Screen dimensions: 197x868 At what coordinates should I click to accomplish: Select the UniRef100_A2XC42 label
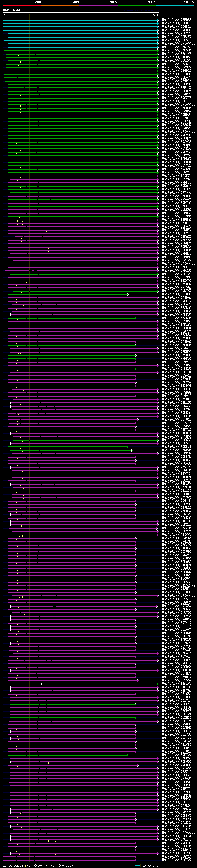point(177,64)
